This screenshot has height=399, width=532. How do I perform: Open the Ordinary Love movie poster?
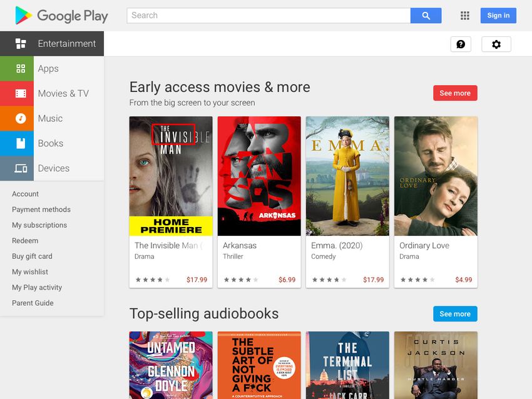pos(436,176)
